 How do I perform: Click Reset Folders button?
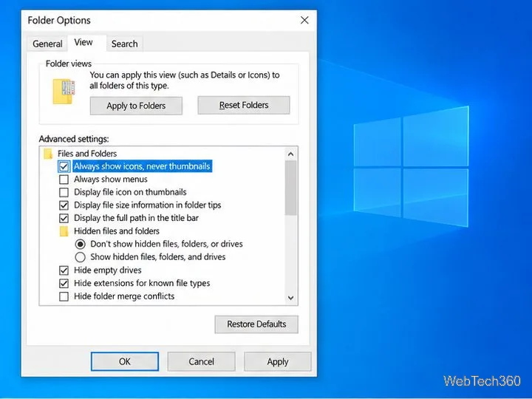pyautogui.click(x=244, y=105)
